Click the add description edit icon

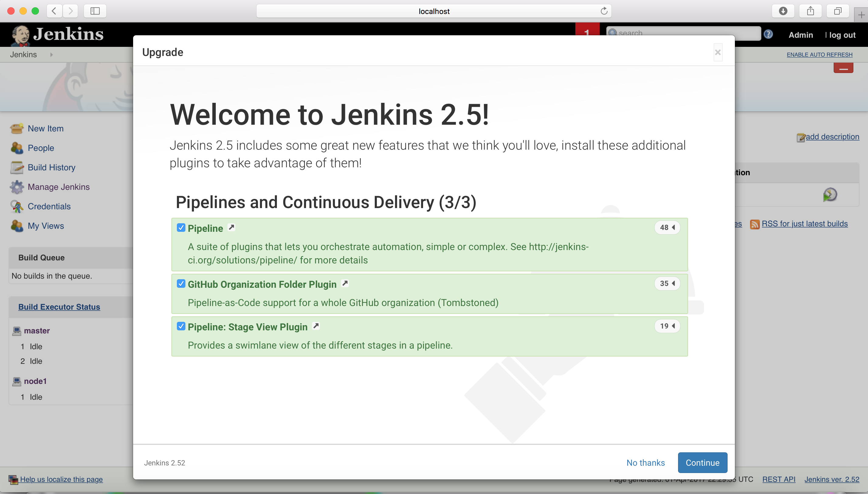tap(801, 137)
